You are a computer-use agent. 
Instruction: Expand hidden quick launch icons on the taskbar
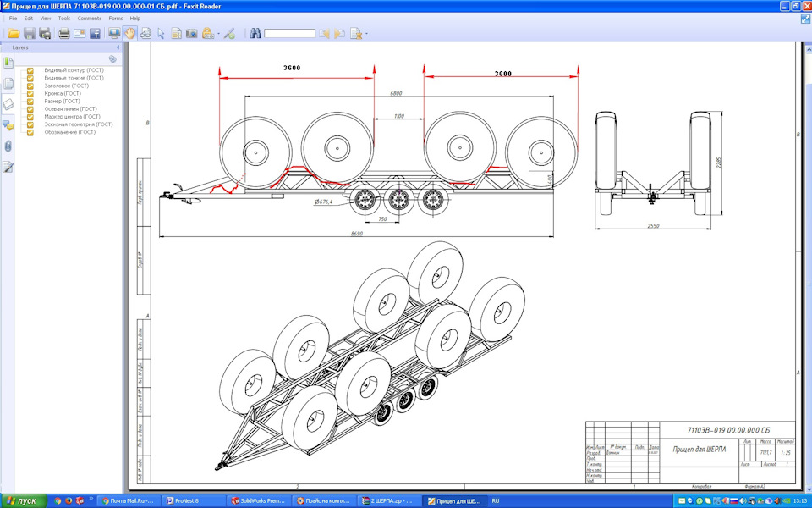(x=91, y=499)
